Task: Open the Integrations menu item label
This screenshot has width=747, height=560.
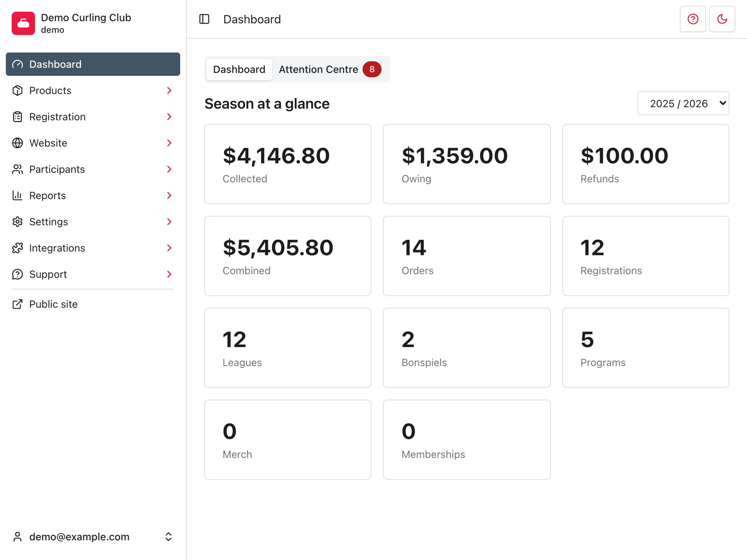Action: click(x=57, y=248)
